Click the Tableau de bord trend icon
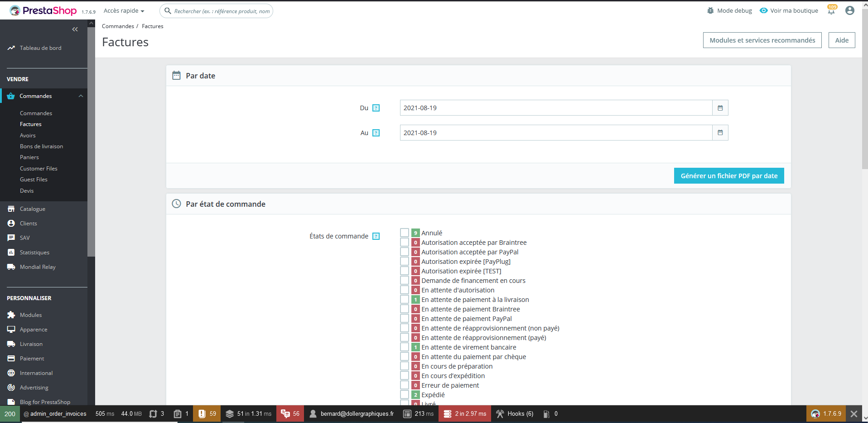Viewport: 868px width, 423px height. point(11,48)
